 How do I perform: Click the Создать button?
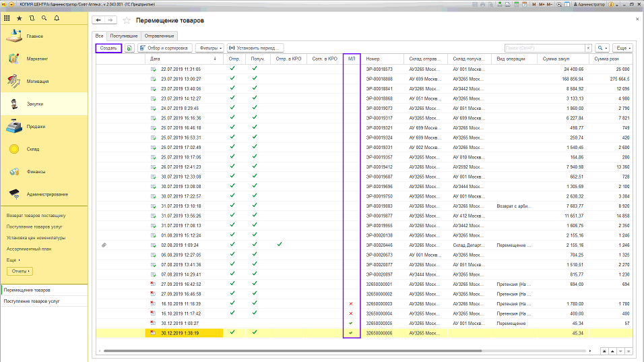coord(108,49)
